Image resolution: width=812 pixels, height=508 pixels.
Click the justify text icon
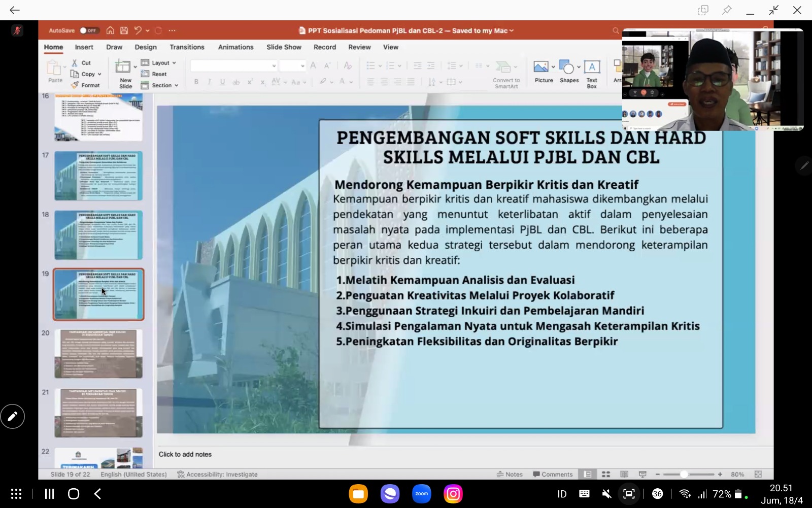411,82
